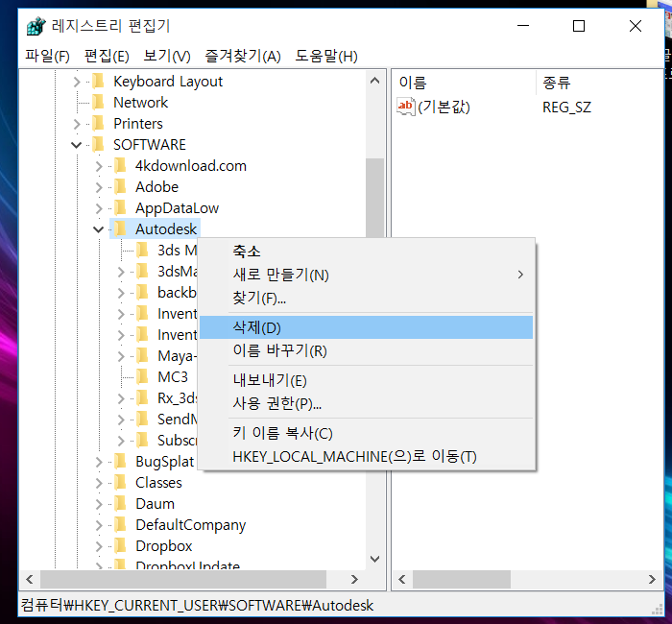Click the values pane scroll right arrow

652,580
